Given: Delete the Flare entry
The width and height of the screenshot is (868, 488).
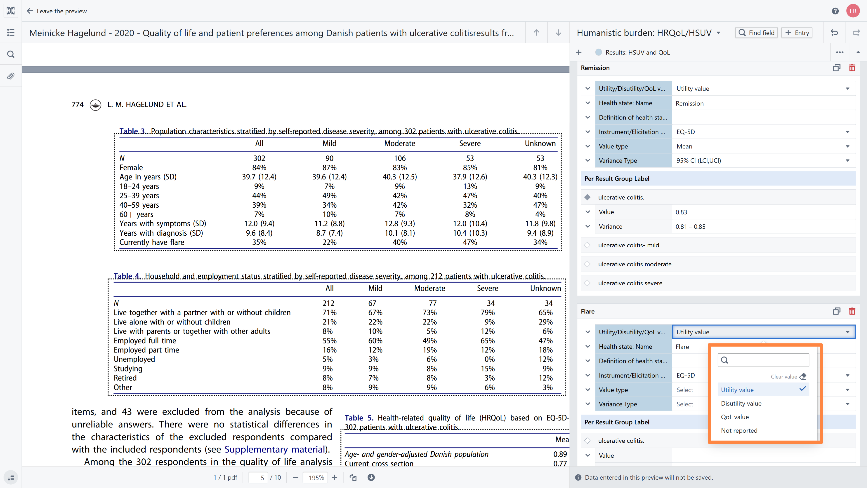Looking at the screenshot, I should (x=852, y=312).
